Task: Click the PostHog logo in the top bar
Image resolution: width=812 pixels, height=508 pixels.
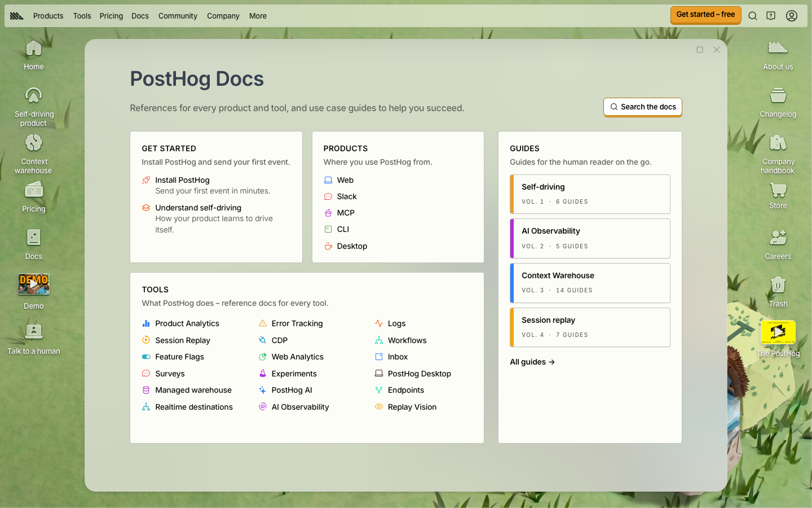Action: click(17, 16)
